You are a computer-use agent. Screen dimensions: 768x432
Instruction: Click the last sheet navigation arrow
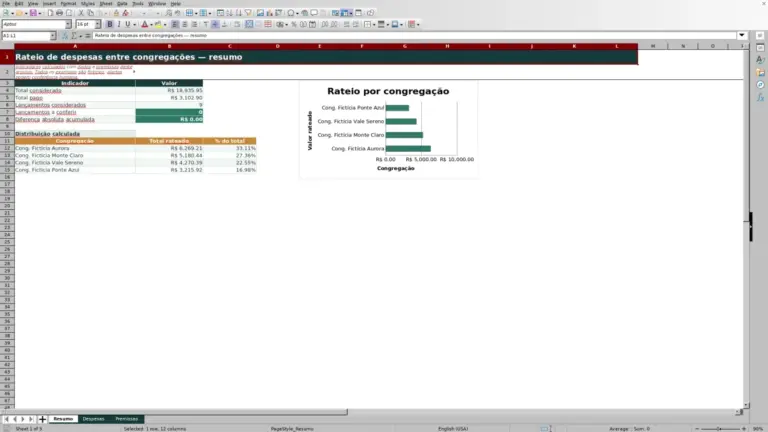31,419
